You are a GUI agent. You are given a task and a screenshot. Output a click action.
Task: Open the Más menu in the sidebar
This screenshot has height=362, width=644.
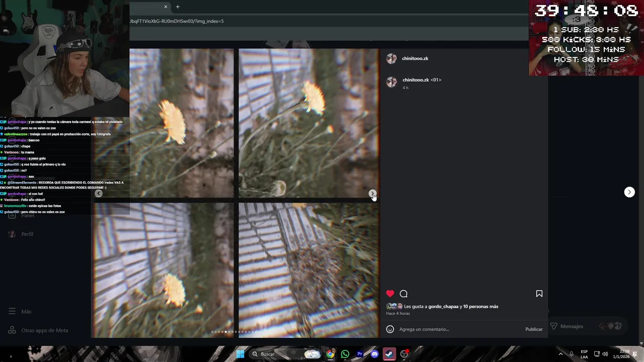click(x=20, y=312)
